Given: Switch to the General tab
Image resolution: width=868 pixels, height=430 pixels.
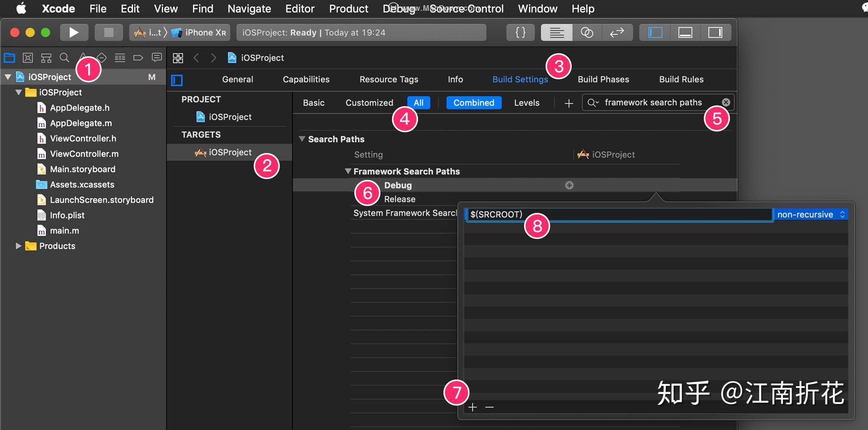Looking at the screenshot, I should point(237,79).
